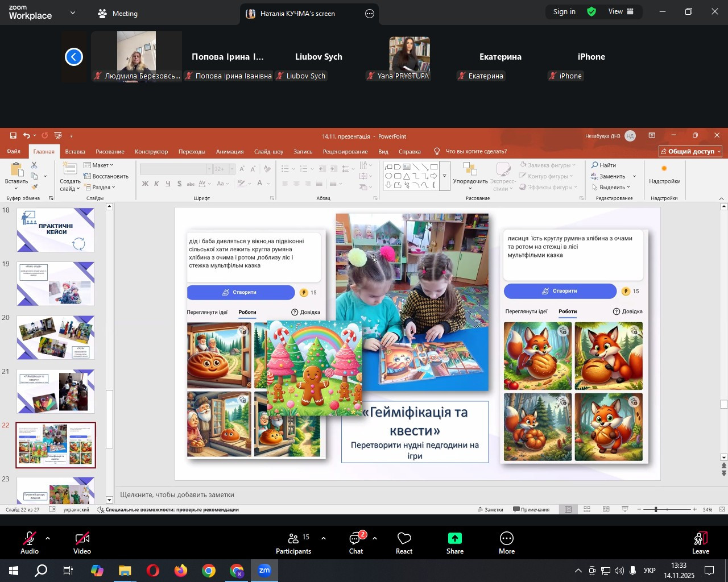Click the encryption shield icon
Image resolution: width=728 pixels, height=582 pixels.
(x=591, y=11)
